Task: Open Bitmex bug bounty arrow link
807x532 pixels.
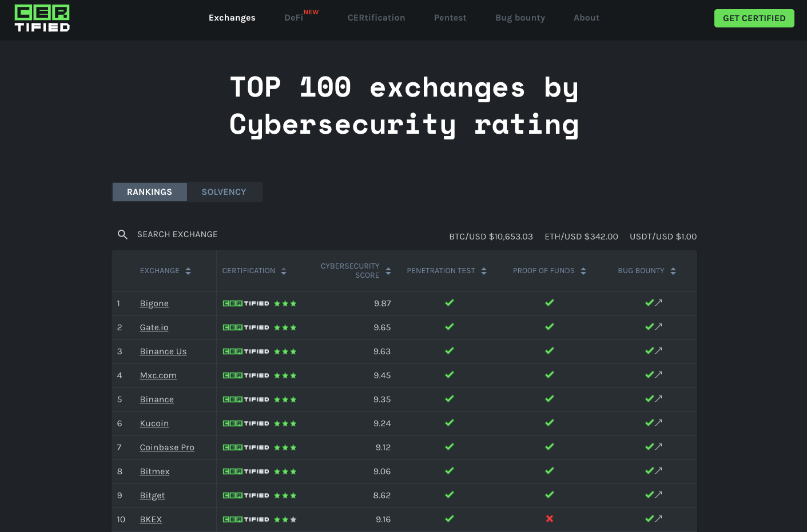Action: pyautogui.click(x=658, y=471)
